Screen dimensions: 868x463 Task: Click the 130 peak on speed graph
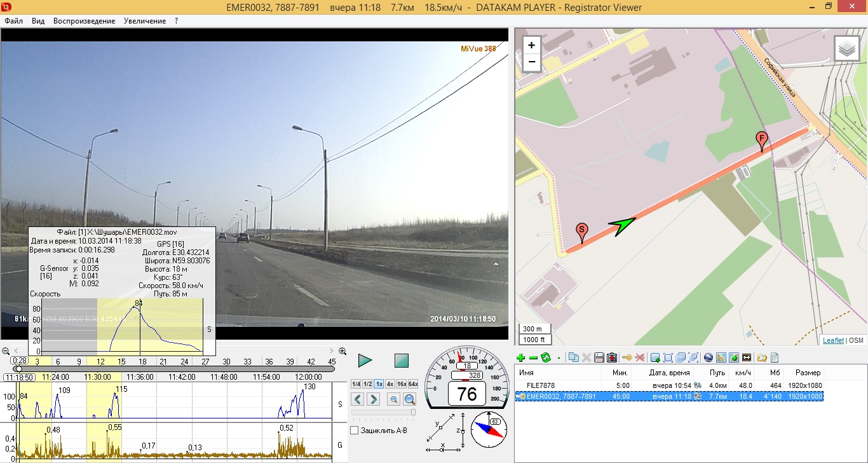[x=304, y=391]
